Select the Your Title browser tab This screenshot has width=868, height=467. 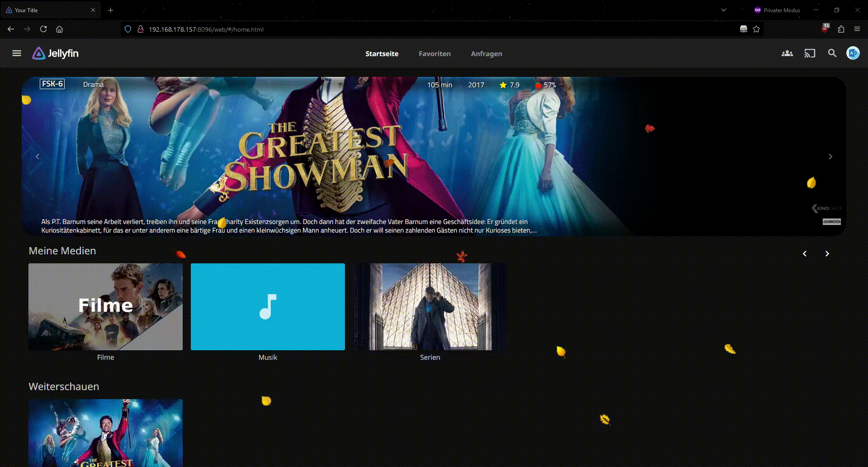50,10
